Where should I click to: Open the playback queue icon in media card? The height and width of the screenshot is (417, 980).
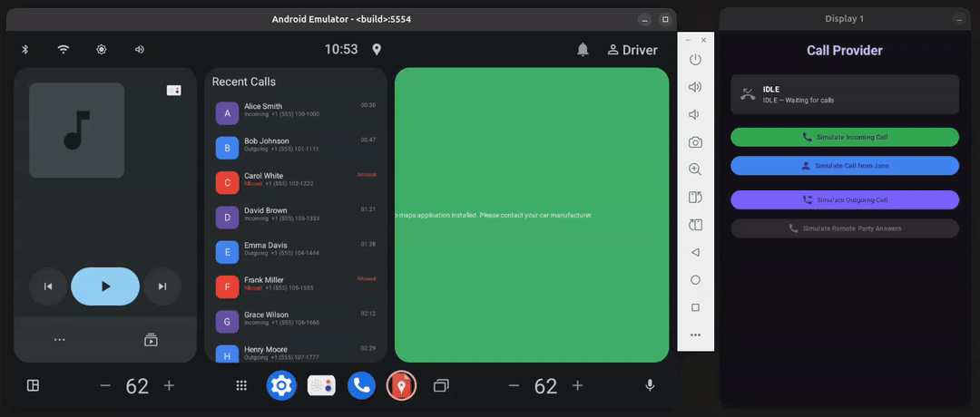[151, 340]
